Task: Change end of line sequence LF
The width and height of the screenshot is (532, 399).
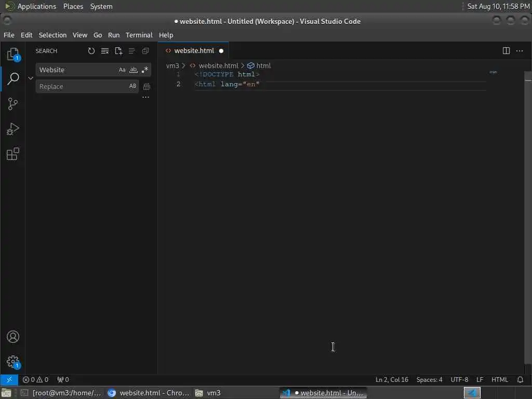Action: 480,379
